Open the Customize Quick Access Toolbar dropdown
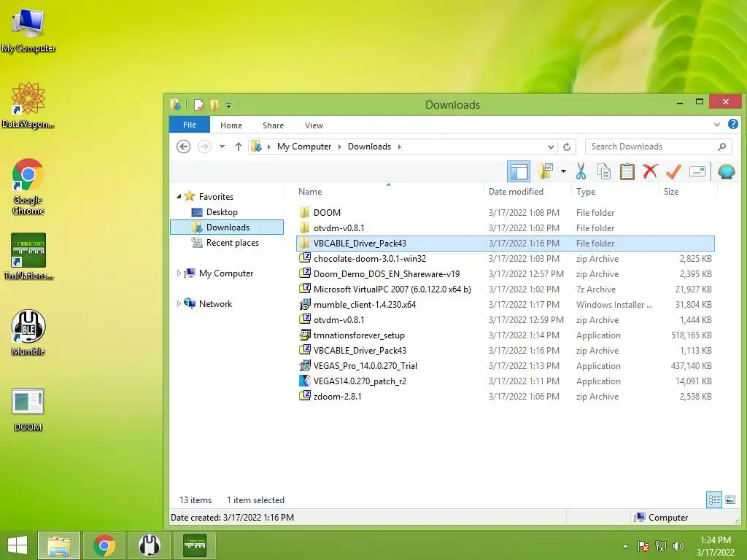 228,105
